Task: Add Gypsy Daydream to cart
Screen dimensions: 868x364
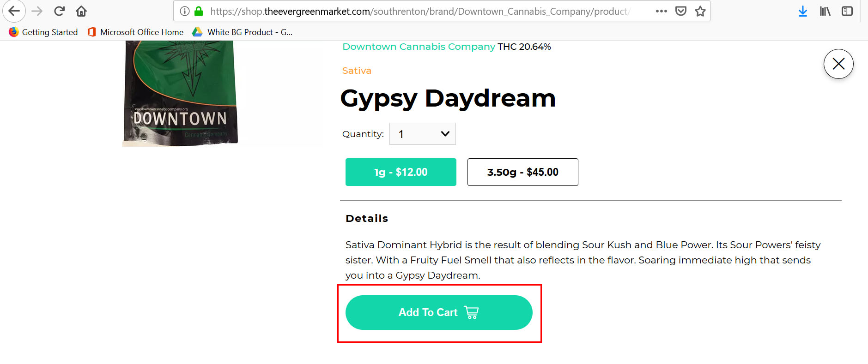Action: 439,312
